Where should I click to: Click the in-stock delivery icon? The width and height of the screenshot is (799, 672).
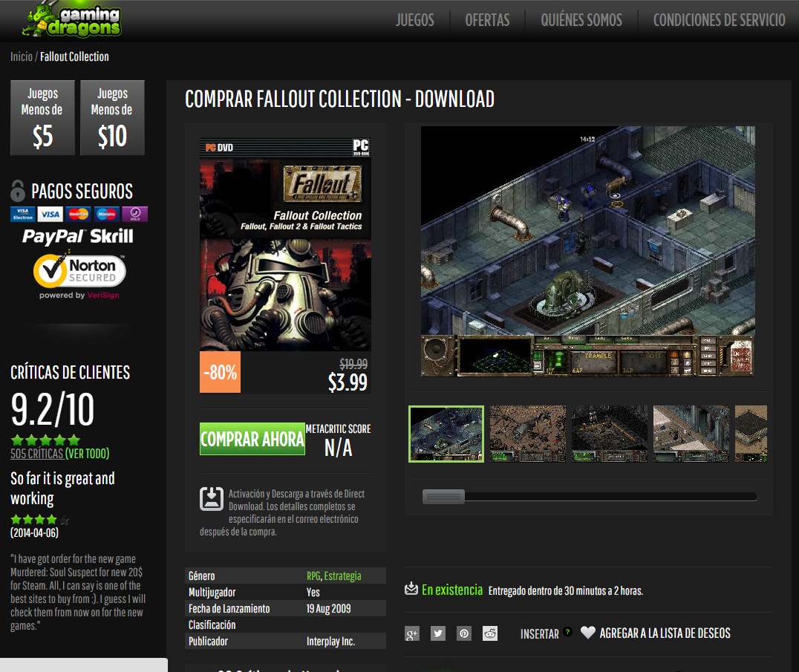(x=411, y=588)
